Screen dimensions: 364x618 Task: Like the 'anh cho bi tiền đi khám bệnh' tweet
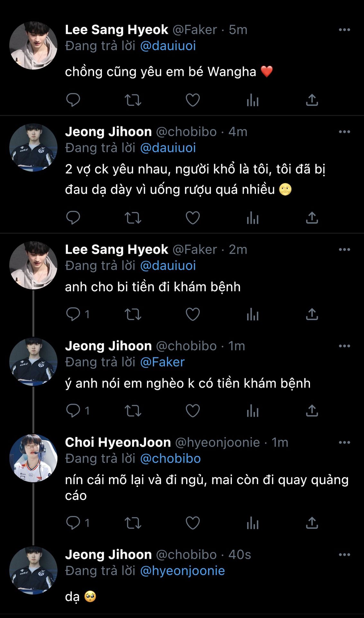pyautogui.click(x=193, y=314)
